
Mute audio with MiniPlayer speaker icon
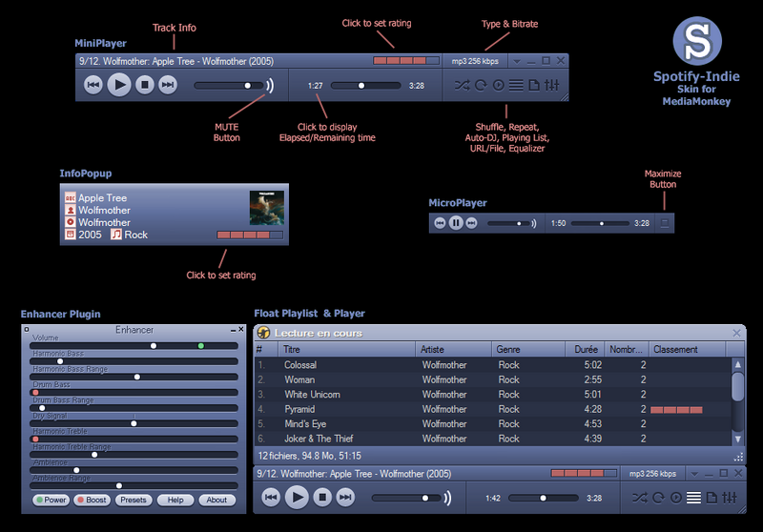[x=270, y=86]
